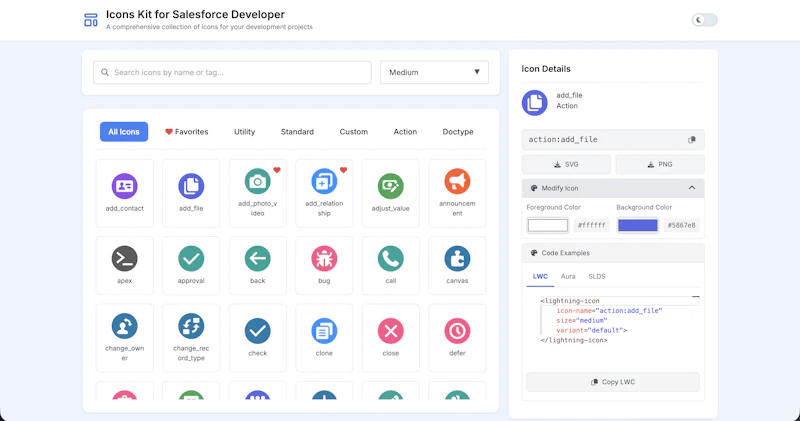This screenshot has height=421, width=800.
Task: Open the Doctype tab
Action: click(458, 132)
